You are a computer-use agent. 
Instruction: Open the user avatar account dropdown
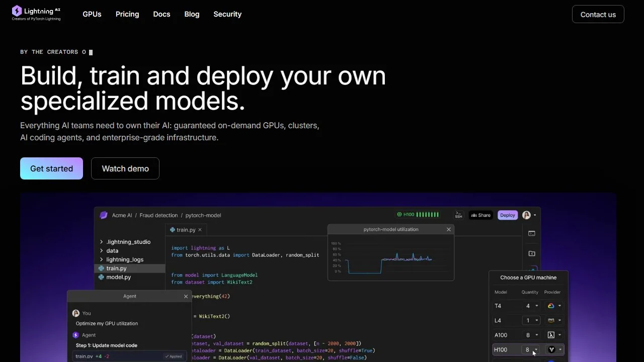(529, 215)
